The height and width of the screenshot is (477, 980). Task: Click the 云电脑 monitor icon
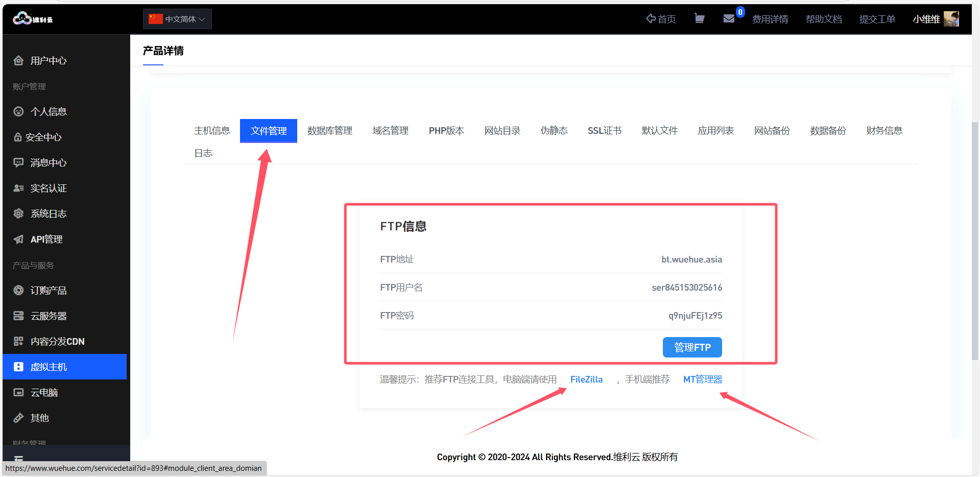(18, 392)
